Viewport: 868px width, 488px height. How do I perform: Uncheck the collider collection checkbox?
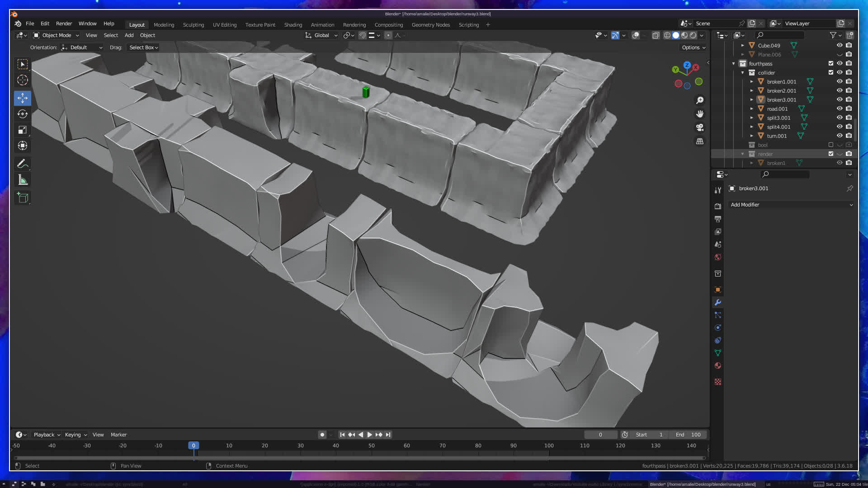[830, 73]
